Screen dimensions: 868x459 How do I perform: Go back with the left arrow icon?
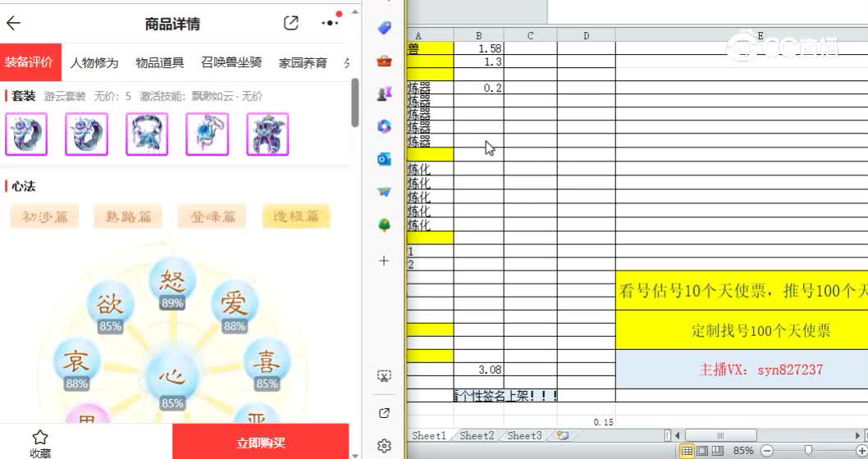tap(13, 23)
